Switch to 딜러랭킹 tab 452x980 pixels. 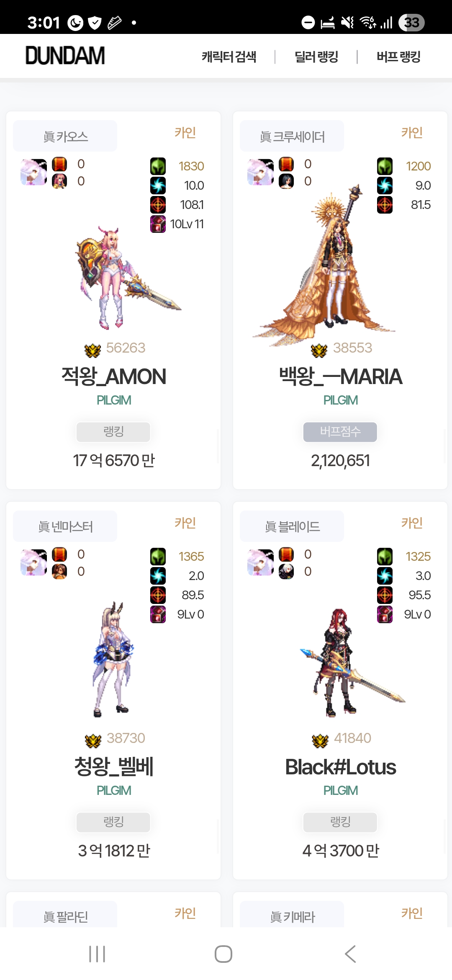coord(316,57)
